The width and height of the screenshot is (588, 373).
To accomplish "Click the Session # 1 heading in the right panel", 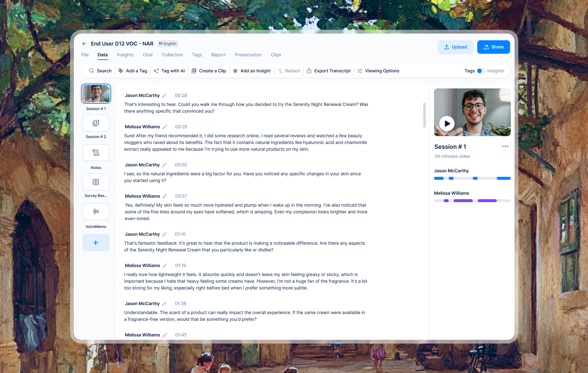I will (450, 147).
